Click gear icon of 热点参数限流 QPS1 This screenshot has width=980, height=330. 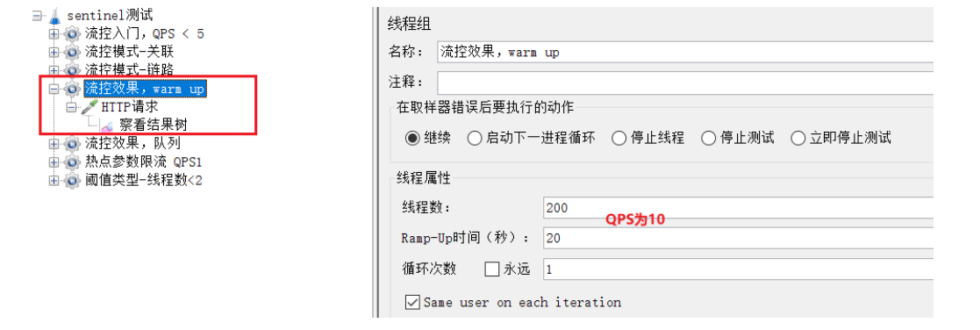click(x=73, y=162)
